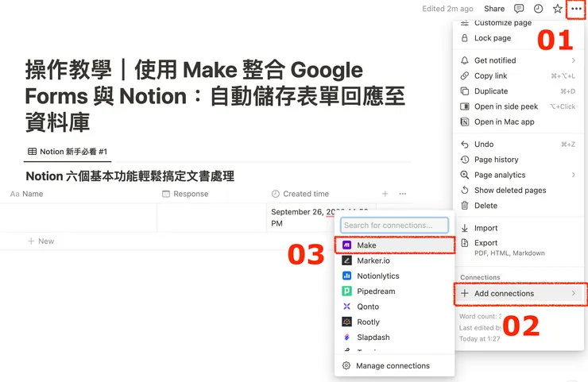This screenshot has width=588, height=382.
Task: Select Copy link menu item
Action: click(518, 75)
